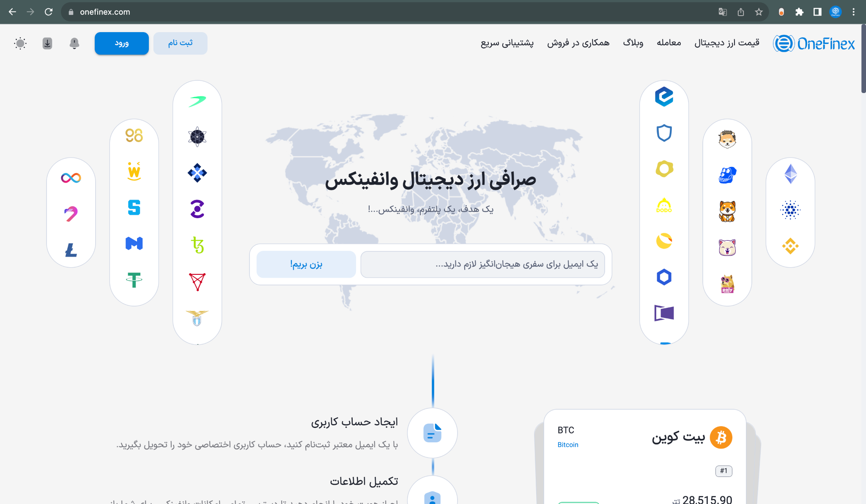The image size is (866, 504).
Task: Click the Shiba Inu dog coin icon
Action: (x=727, y=211)
